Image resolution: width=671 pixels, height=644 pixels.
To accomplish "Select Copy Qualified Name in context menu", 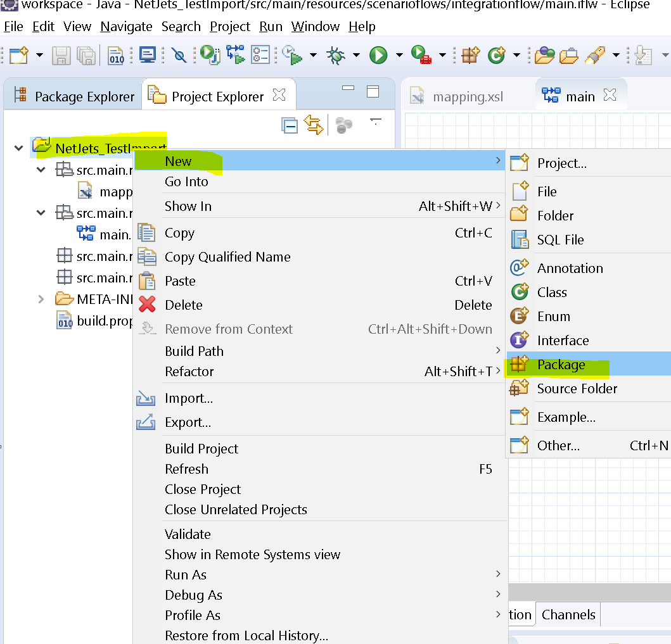I will pos(319,257).
